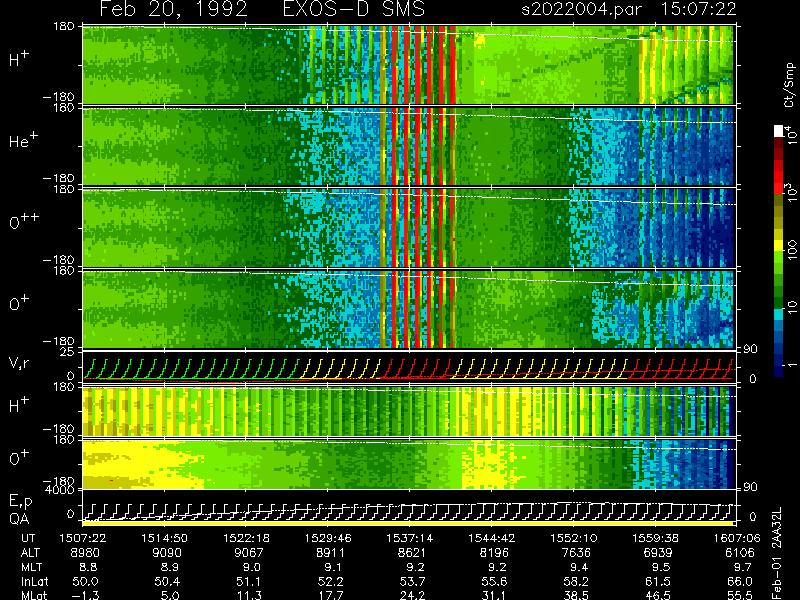
Task: Select the altitude value '9090'
Action: (x=167, y=553)
